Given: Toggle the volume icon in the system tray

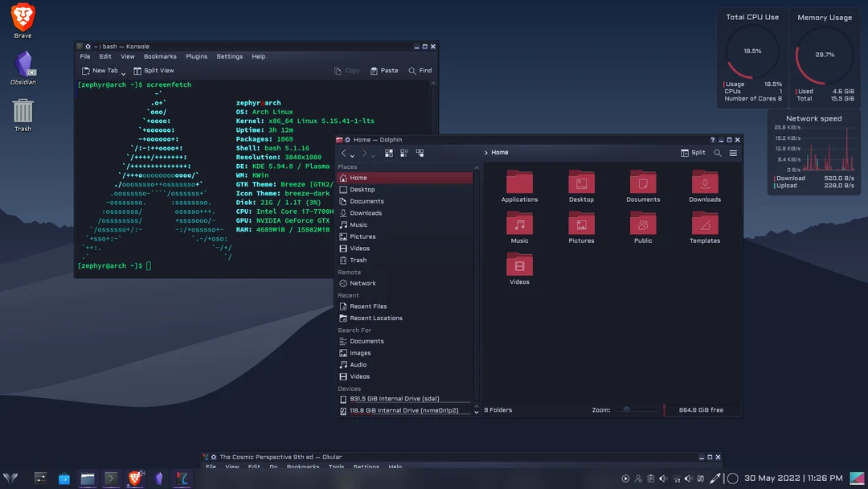Looking at the screenshot, I should point(663,478).
